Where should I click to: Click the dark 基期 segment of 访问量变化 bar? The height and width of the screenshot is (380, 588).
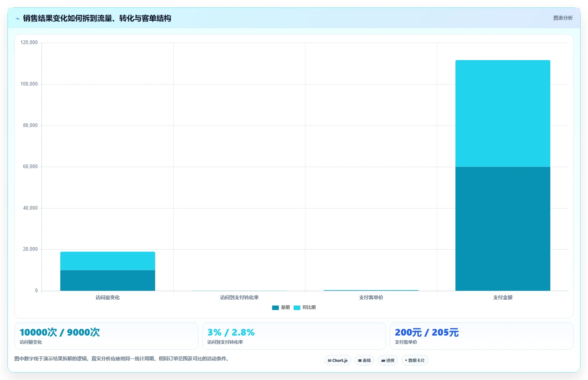(108, 280)
